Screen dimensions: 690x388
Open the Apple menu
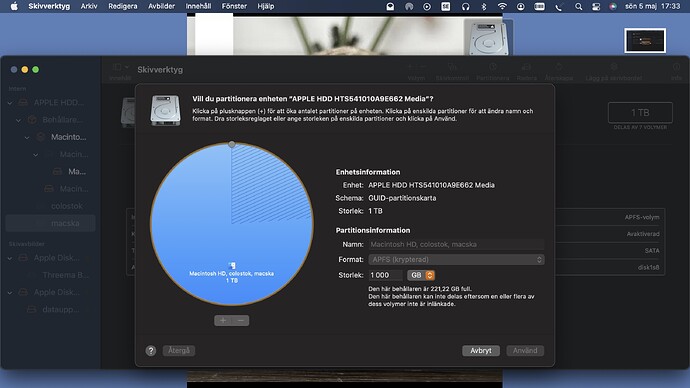tap(14, 7)
